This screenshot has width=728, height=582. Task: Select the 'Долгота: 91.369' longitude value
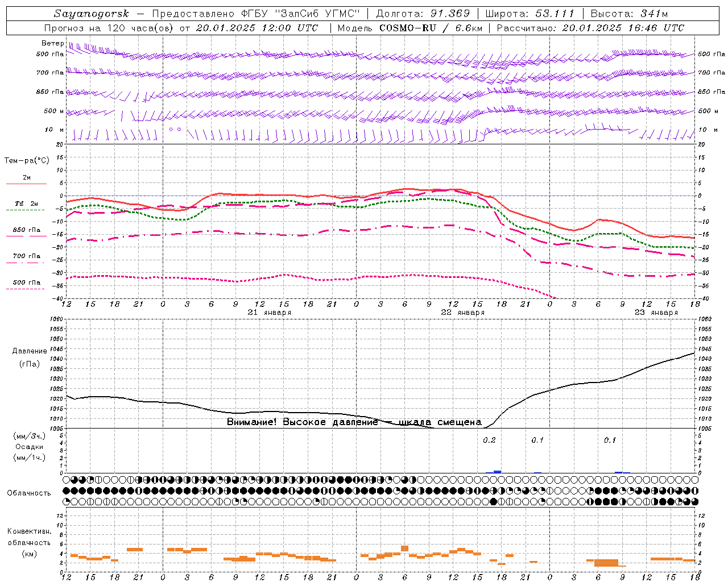point(423,14)
